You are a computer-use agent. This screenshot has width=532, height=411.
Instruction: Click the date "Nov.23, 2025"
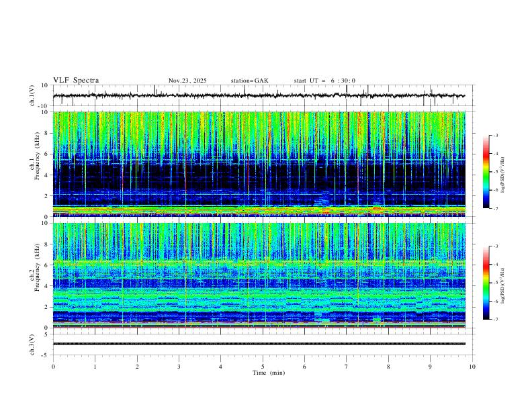[187, 81]
